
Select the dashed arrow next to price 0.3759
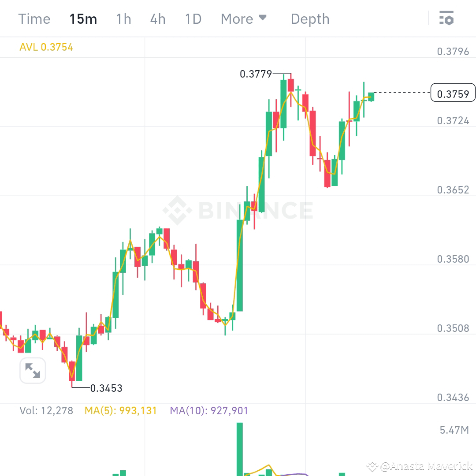(x=401, y=93)
